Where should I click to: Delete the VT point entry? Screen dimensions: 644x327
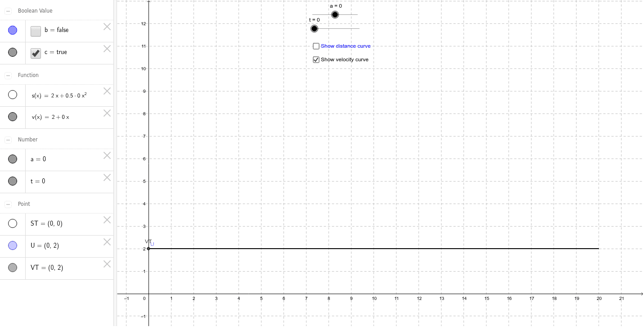point(107,264)
